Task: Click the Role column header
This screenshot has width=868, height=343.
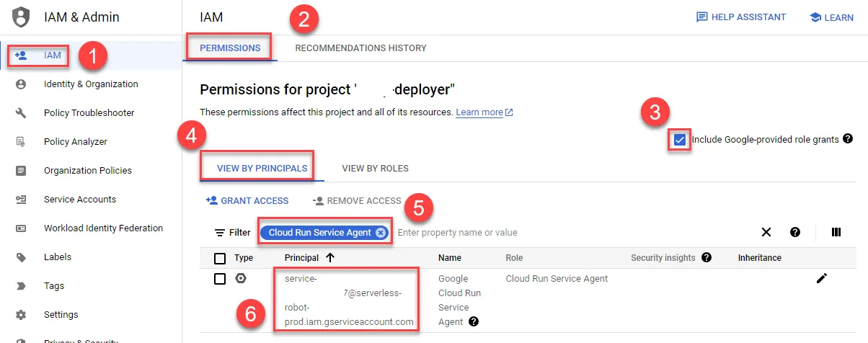Action: [515, 258]
